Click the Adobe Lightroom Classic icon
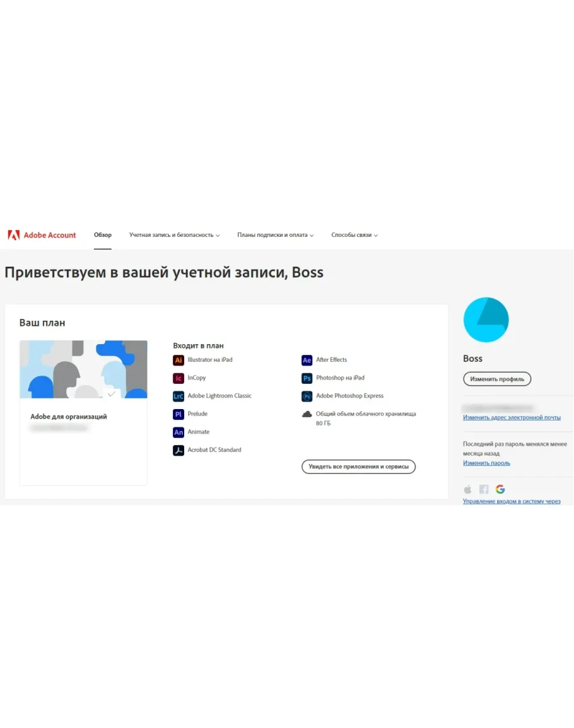The height and width of the screenshot is (728, 574). [x=179, y=396]
